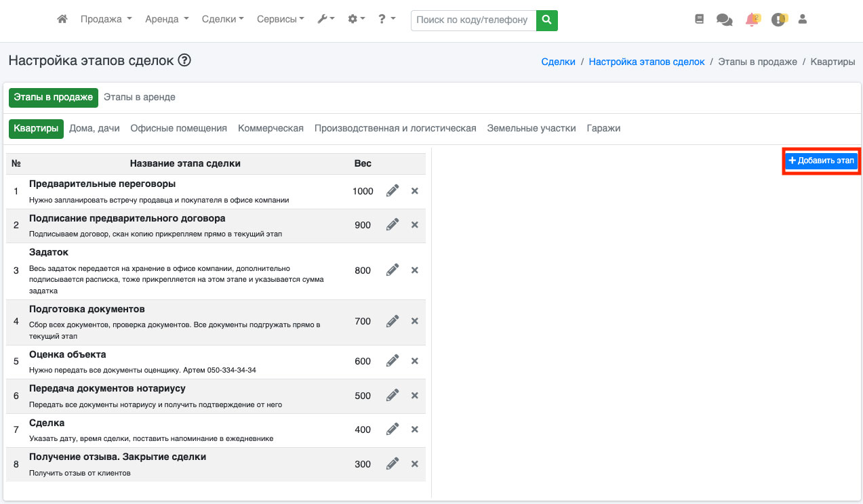Open the book knowledge base icon

pos(700,20)
